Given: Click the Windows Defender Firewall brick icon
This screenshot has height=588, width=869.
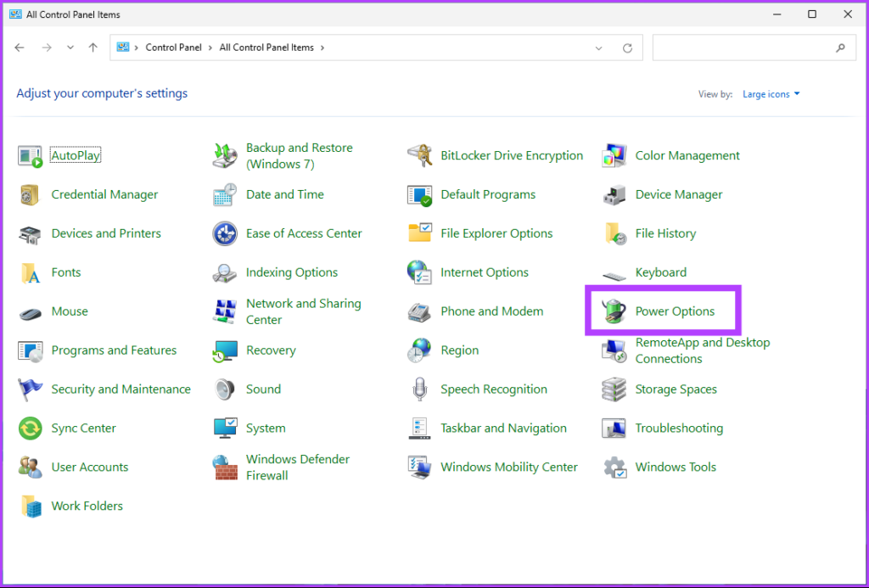Looking at the screenshot, I should tap(225, 468).
